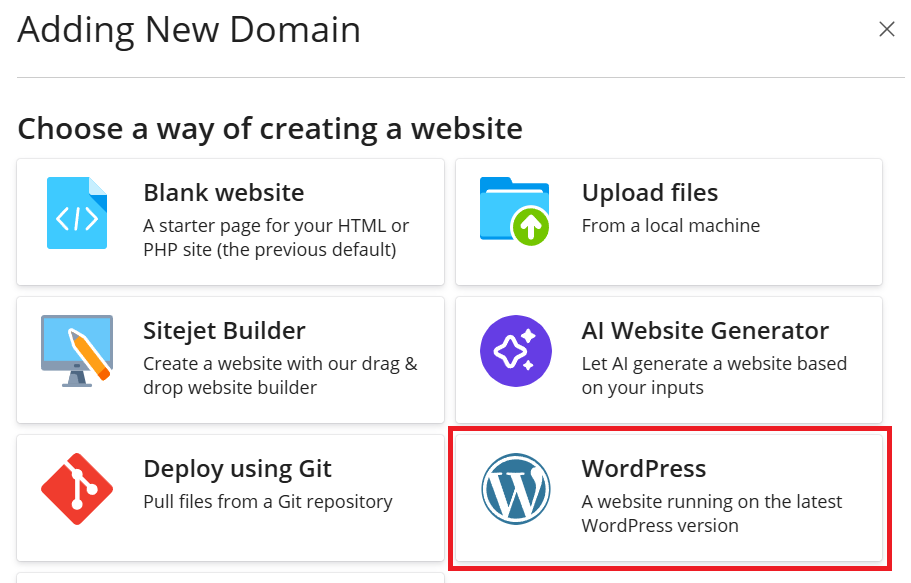This screenshot has height=583, width=911.
Task: Click the Sitejet Builder monitor pencil icon
Action: (x=77, y=351)
